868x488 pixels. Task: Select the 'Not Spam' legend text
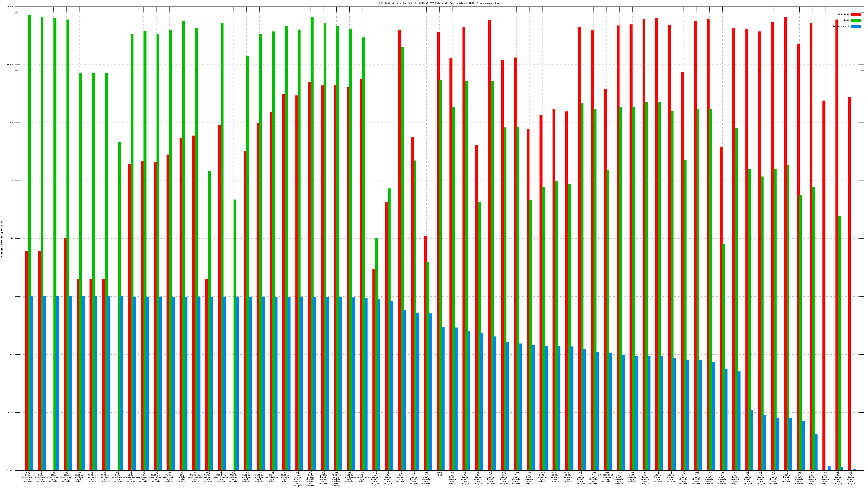click(x=844, y=14)
